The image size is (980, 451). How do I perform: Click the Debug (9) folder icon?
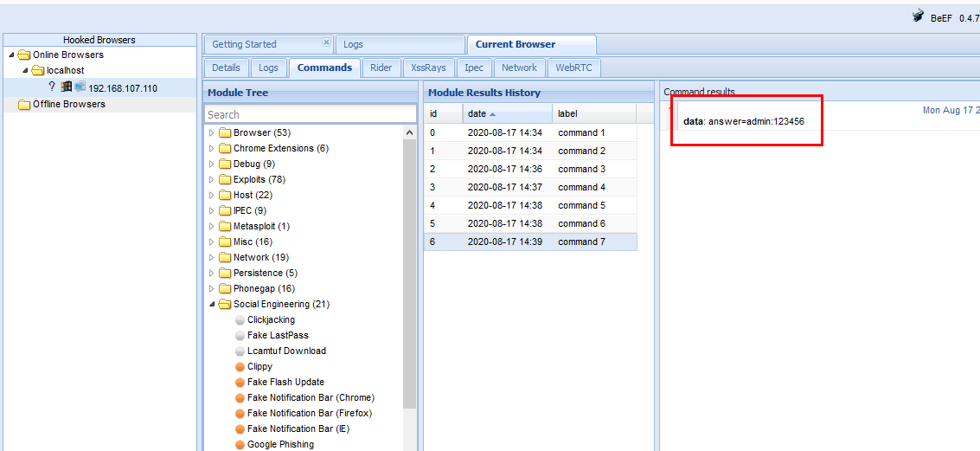coord(224,164)
